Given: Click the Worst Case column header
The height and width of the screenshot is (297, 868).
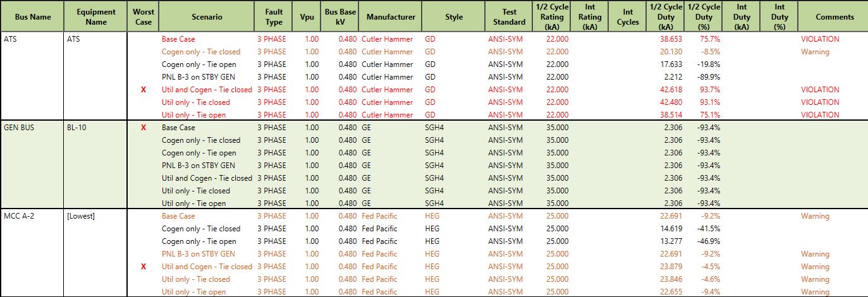Looking at the screenshot, I should click(144, 17).
